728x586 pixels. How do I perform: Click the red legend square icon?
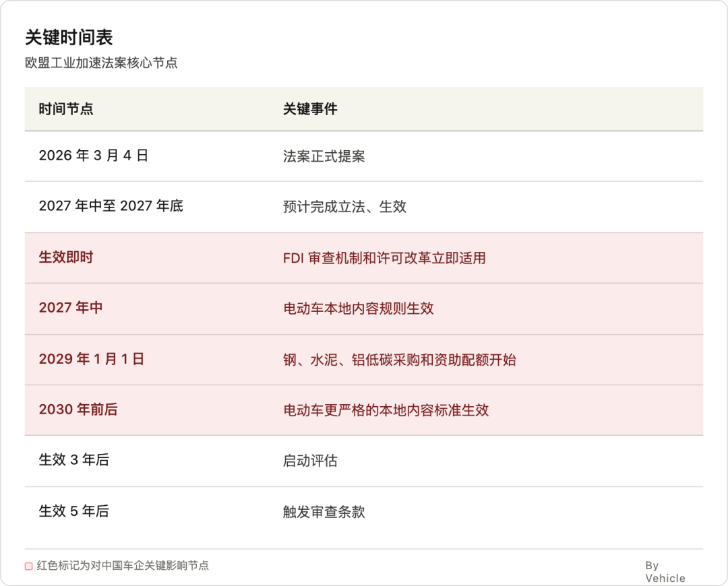pyautogui.click(x=29, y=566)
